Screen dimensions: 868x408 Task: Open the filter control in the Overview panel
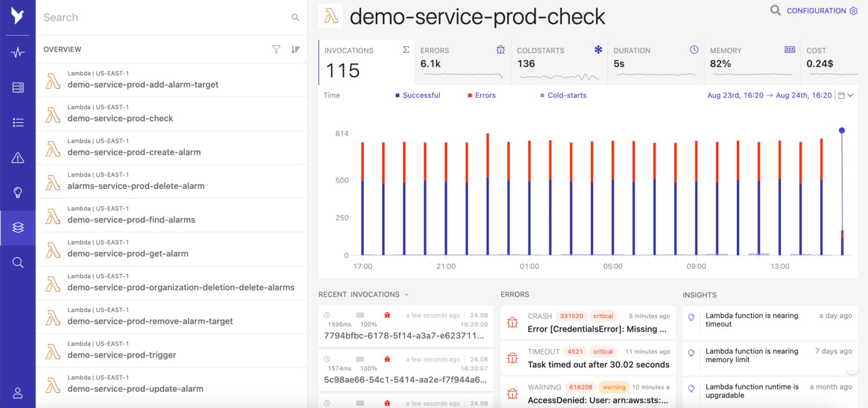point(276,49)
